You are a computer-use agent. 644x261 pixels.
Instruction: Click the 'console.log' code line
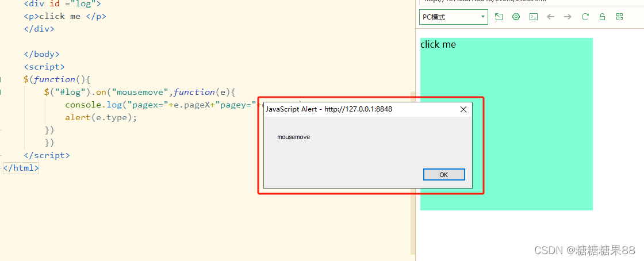click(x=163, y=105)
